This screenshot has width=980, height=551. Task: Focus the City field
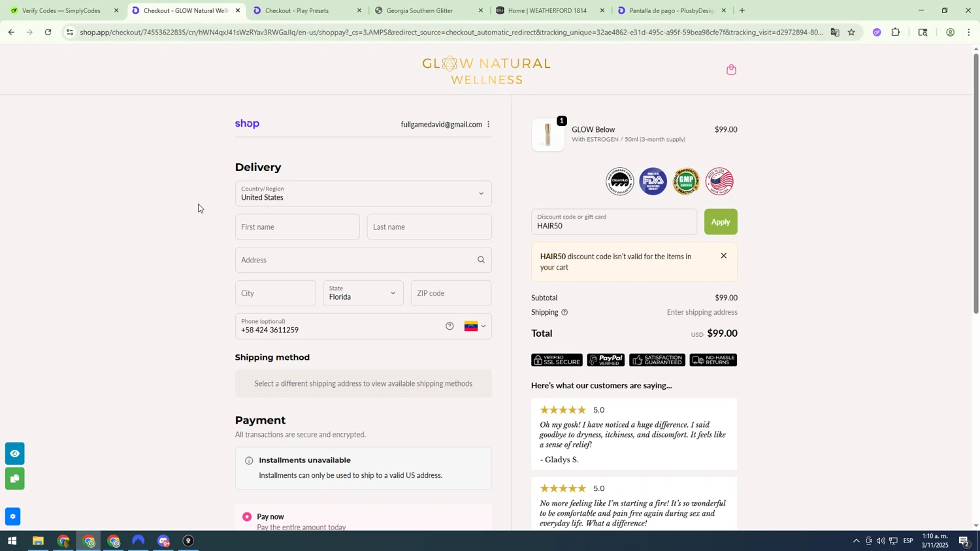coord(275,293)
